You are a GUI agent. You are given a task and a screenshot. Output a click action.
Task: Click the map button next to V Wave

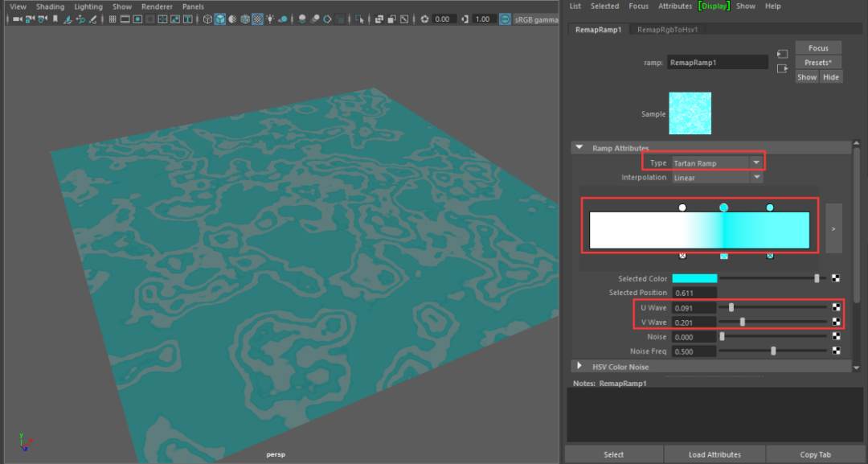pos(836,322)
